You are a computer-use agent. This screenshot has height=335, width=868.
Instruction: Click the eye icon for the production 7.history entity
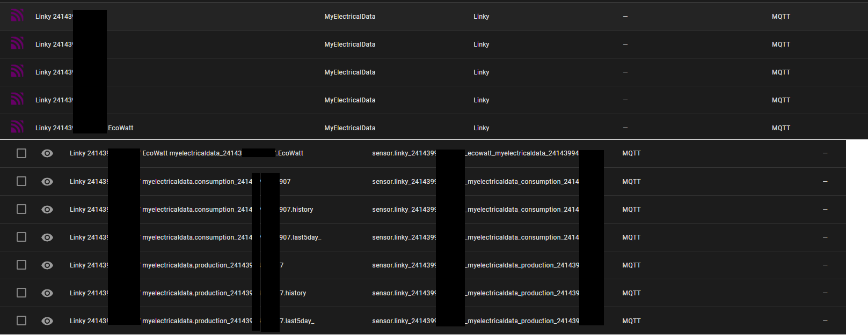tap(47, 293)
